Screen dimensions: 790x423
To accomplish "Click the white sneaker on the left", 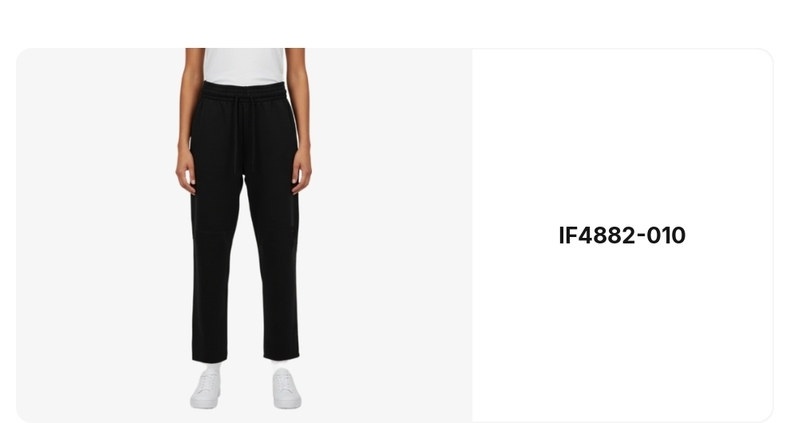I will [206, 389].
